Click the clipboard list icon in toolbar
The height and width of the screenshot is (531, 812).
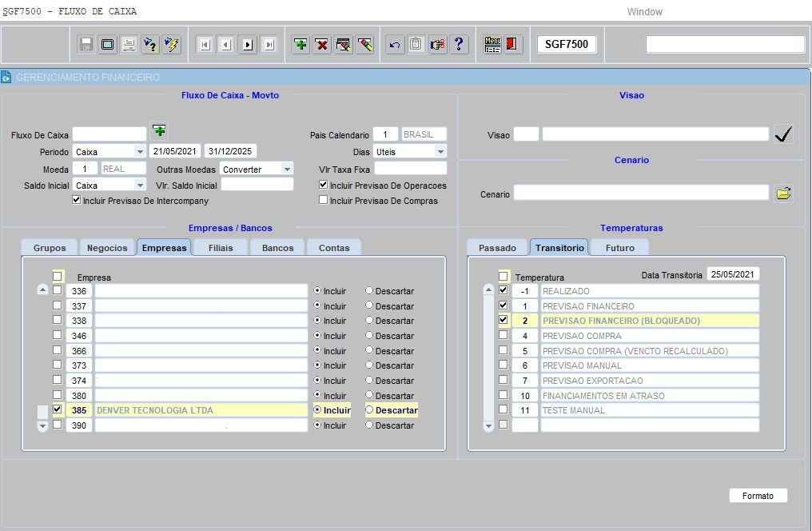pos(416,45)
